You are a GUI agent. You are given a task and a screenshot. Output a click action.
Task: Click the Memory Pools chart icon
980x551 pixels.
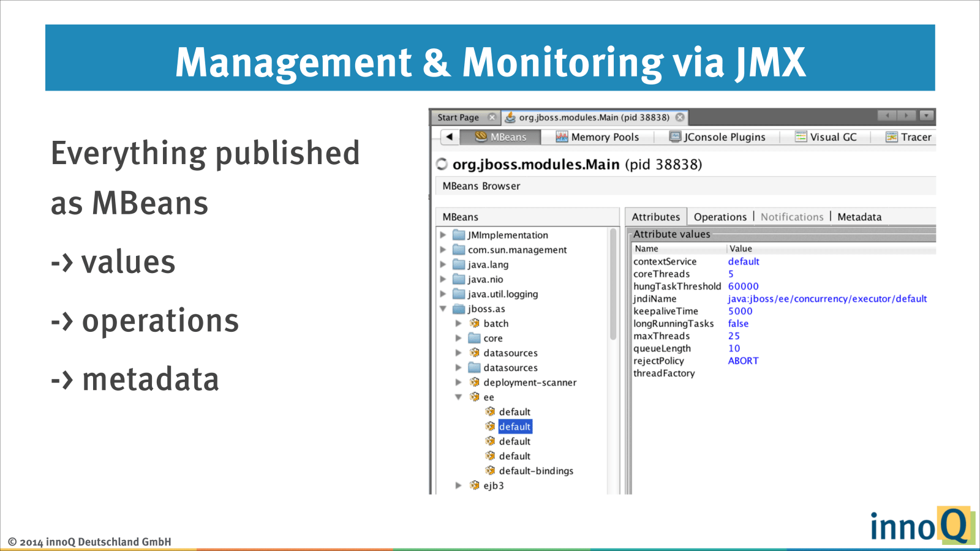tap(562, 137)
